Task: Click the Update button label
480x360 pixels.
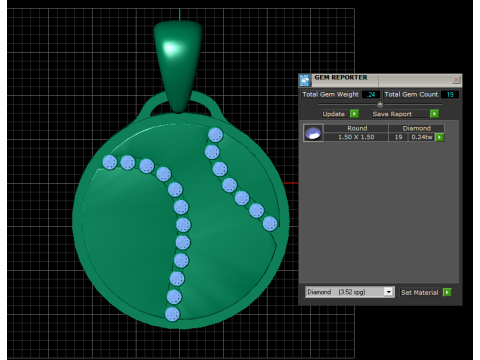Action: click(x=334, y=114)
